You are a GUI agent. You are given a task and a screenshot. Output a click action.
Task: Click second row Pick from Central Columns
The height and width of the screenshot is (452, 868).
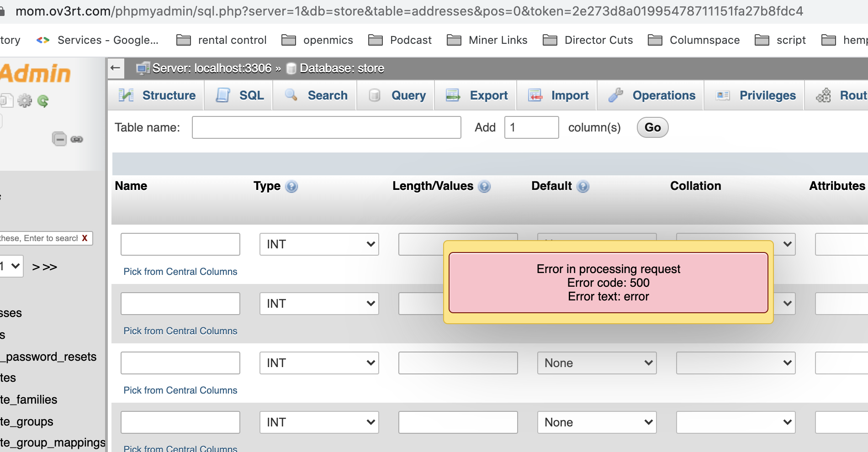[180, 331]
